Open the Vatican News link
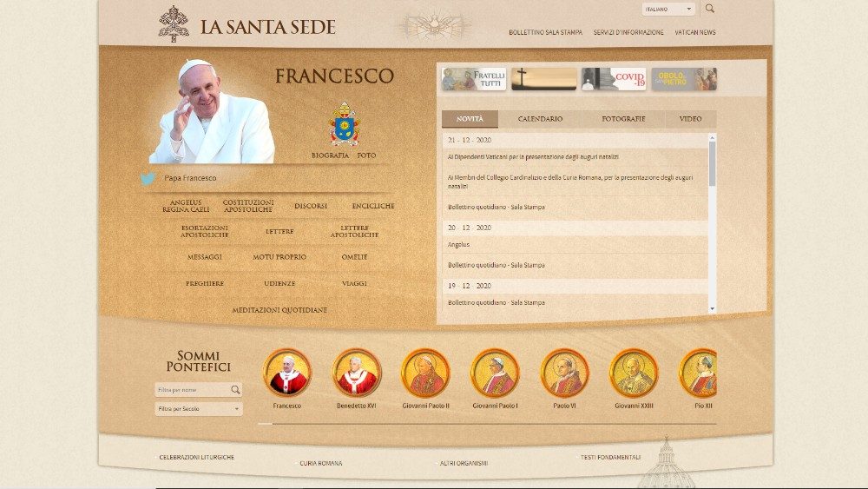868x489 pixels. pyautogui.click(x=695, y=33)
